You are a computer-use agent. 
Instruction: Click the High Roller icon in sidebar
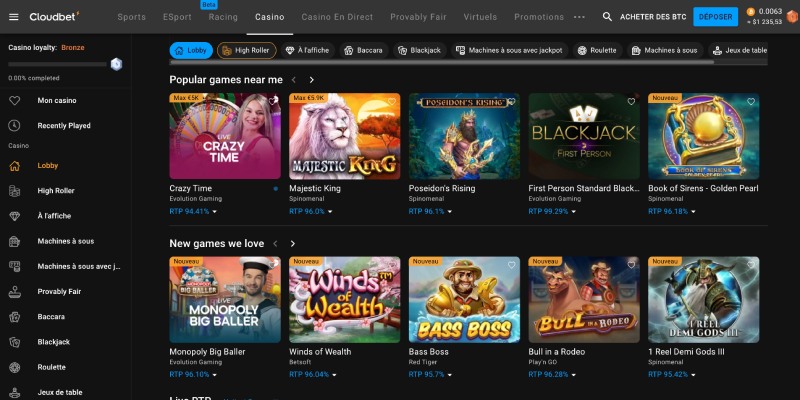click(14, 191)
